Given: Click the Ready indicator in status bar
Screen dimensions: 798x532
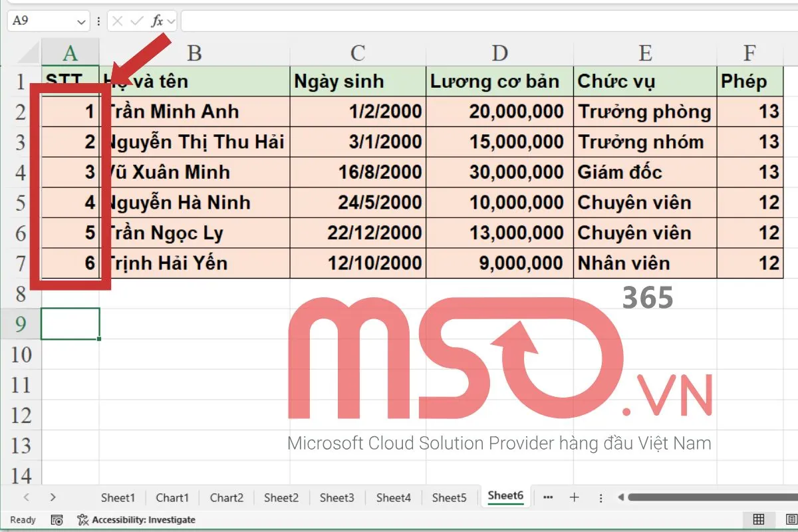Looking at the screenshot, I should 22,519.
